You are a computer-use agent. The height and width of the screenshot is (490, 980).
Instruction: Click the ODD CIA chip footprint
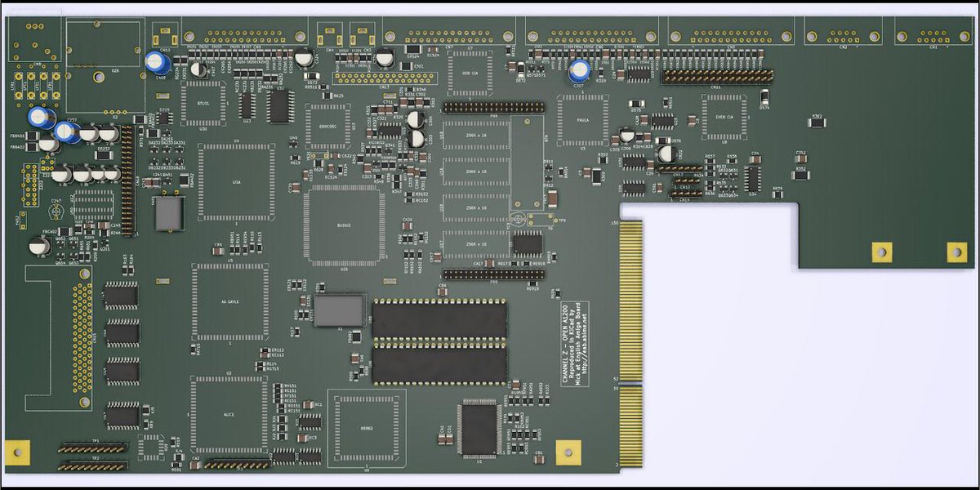(471, 73)
